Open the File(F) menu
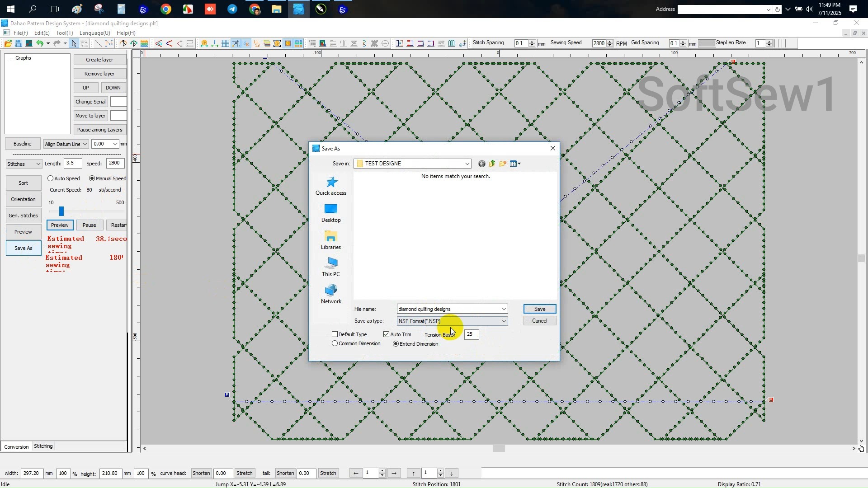The height and width of the screenshot is (488, 868). coord(21,33)
